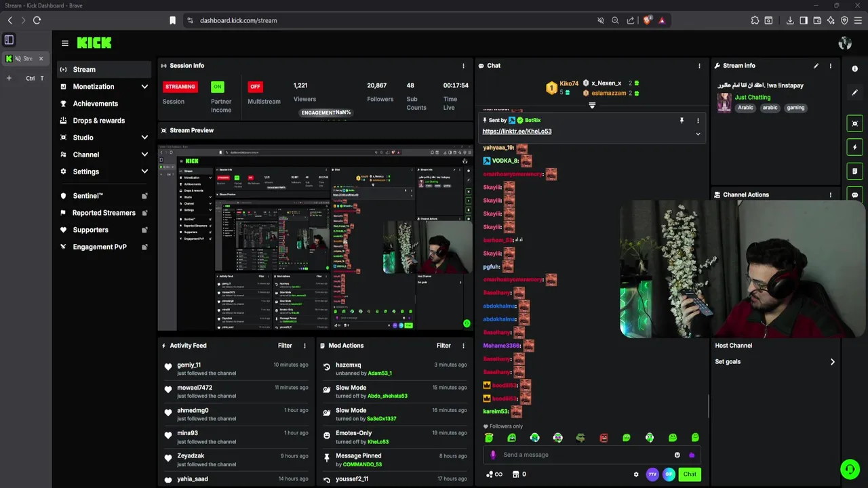Reload the page
The width and height of the screenshot is (868, 488).
[37, 20]
